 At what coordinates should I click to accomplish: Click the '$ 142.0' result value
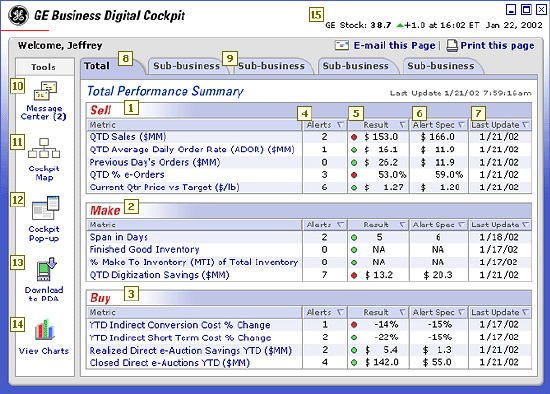click(x=382, y=362)
